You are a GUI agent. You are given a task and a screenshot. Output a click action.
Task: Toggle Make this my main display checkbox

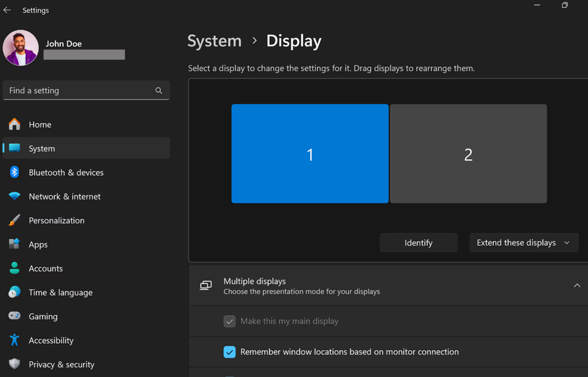point(230,322)
